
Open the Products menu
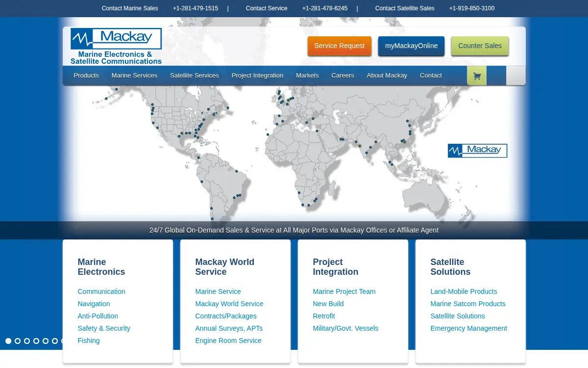click(86, 76)
